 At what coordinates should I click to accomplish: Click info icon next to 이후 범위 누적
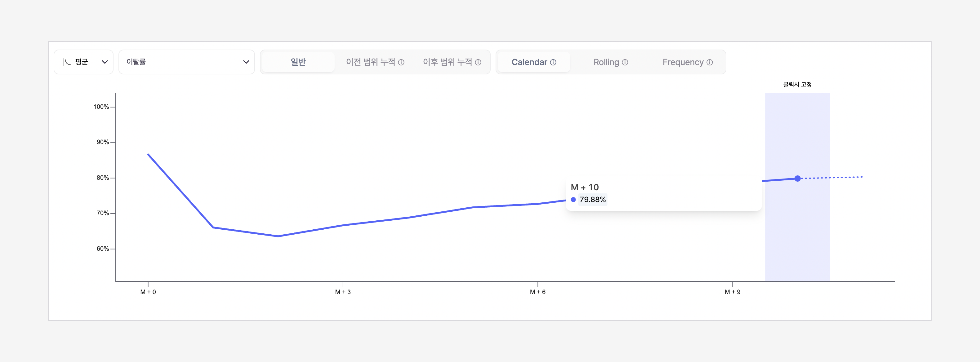coord(478,62)
